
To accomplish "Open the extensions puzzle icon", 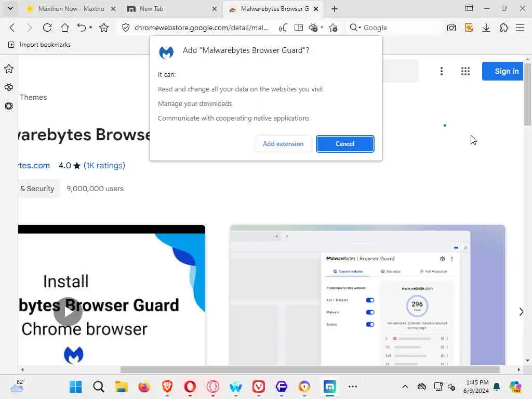I will [504, 28].
